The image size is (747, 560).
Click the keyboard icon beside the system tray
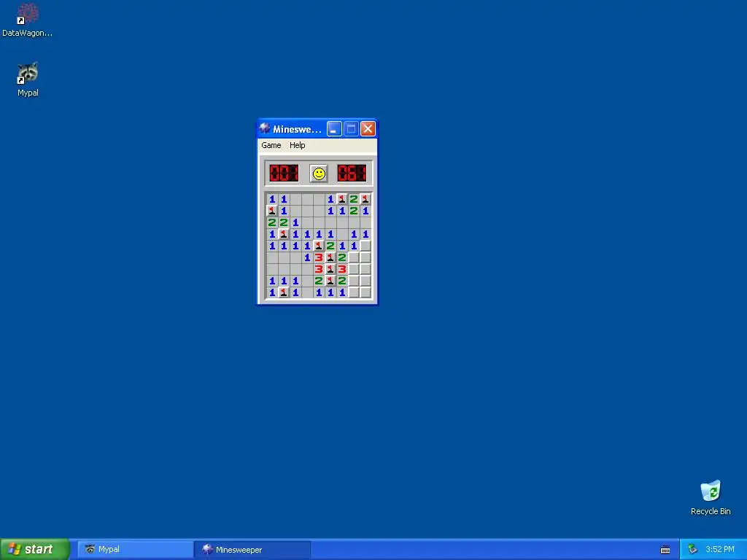coord(665,550)
